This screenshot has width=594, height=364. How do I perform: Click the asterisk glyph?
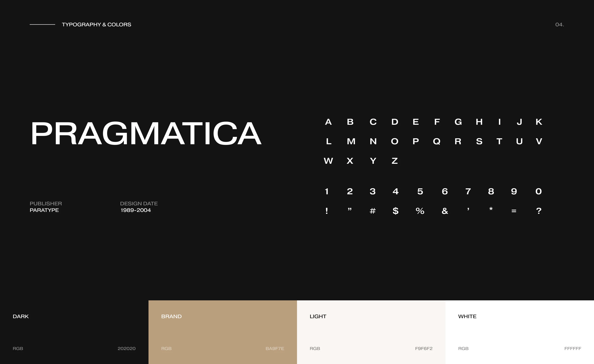491,209
